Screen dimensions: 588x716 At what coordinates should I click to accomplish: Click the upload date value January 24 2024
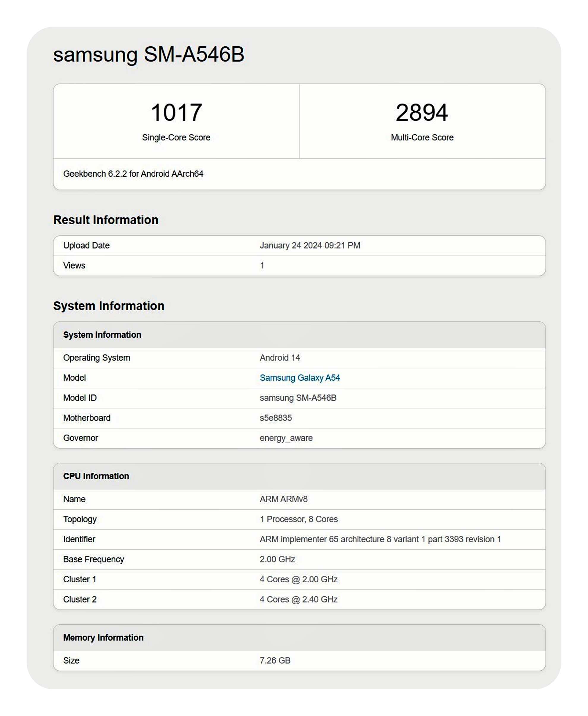tap(309, 246)
